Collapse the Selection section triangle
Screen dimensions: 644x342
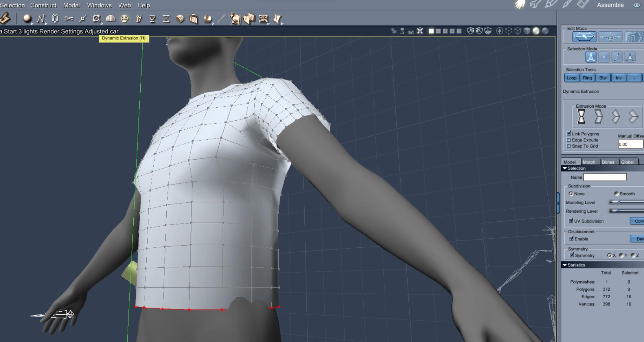pyautogui.click(x=564, y=168)
